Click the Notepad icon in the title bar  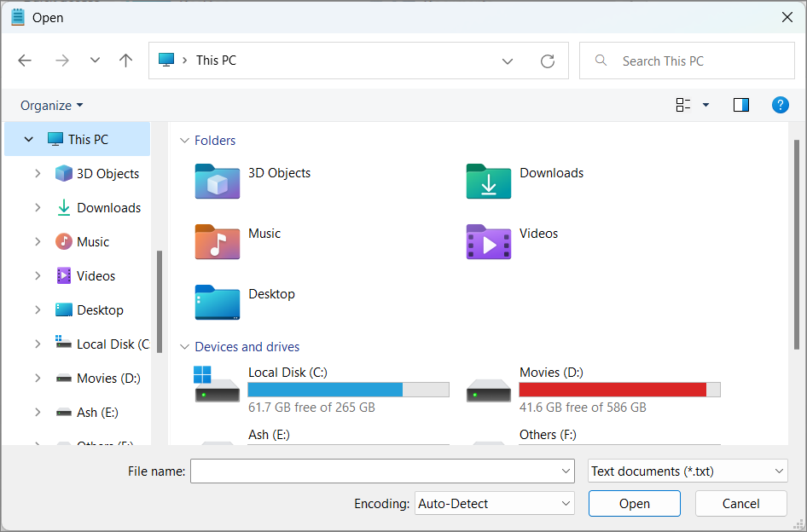(x=18, y=17)
